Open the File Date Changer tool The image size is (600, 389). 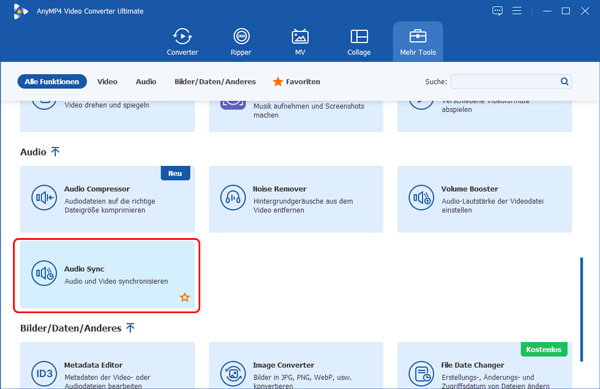pyautogui.click(x=484, y=366)
